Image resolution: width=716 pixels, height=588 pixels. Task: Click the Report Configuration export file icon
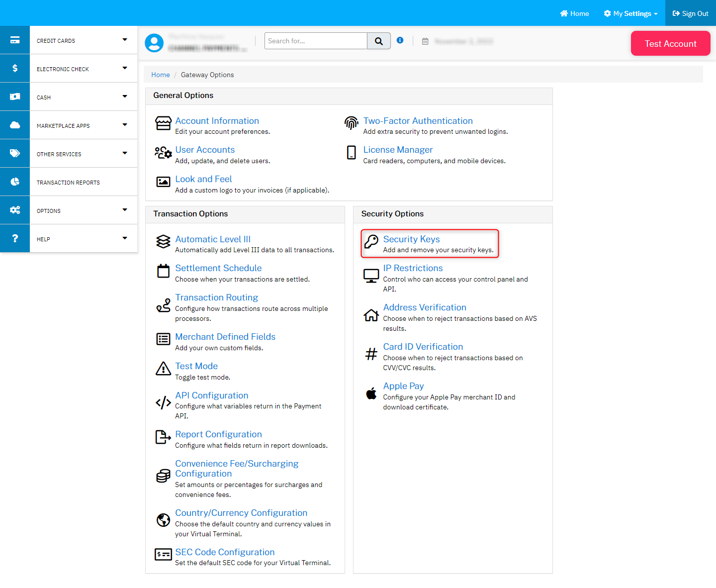pos(163,437)
